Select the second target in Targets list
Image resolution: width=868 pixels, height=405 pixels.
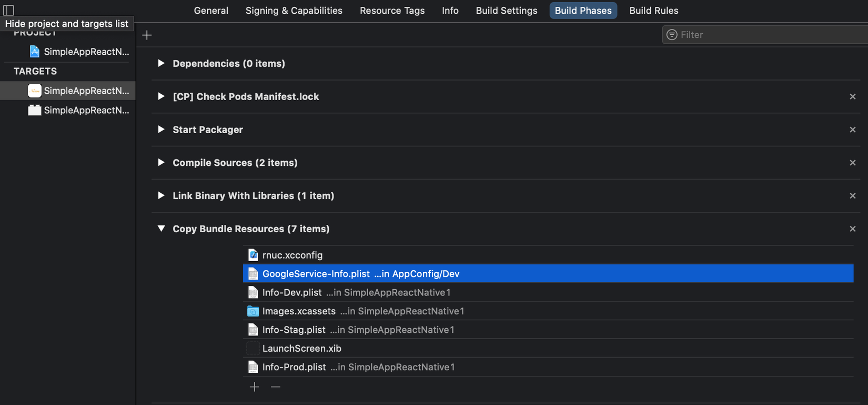[x=79, y=110]
